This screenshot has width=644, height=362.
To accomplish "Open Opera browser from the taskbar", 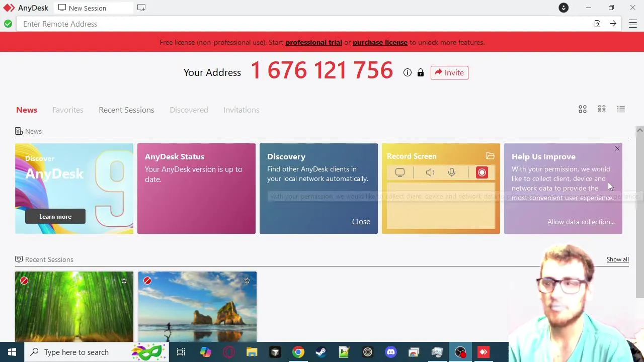I will pos(229,352).
